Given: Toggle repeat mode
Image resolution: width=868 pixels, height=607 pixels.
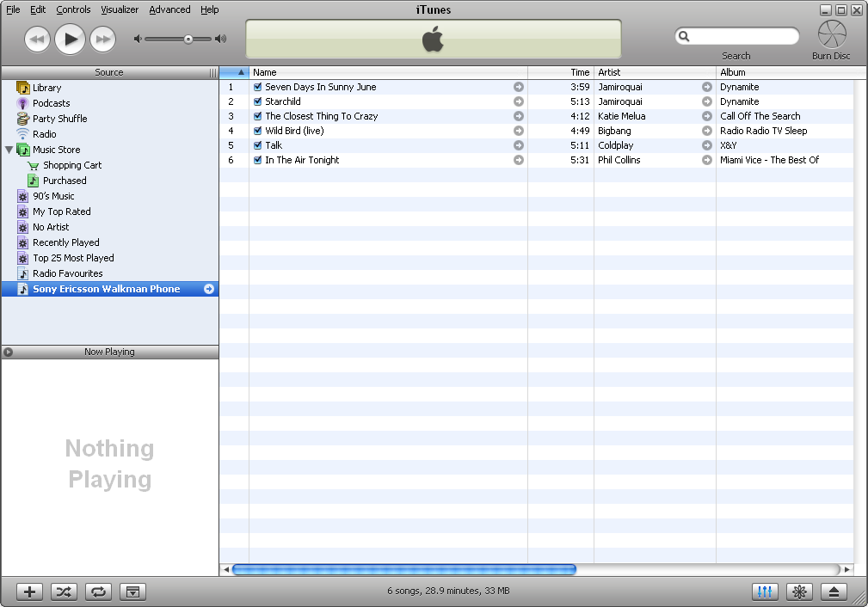Looking at the screenshot, I should pyautogui.click(x=99, y=592).
